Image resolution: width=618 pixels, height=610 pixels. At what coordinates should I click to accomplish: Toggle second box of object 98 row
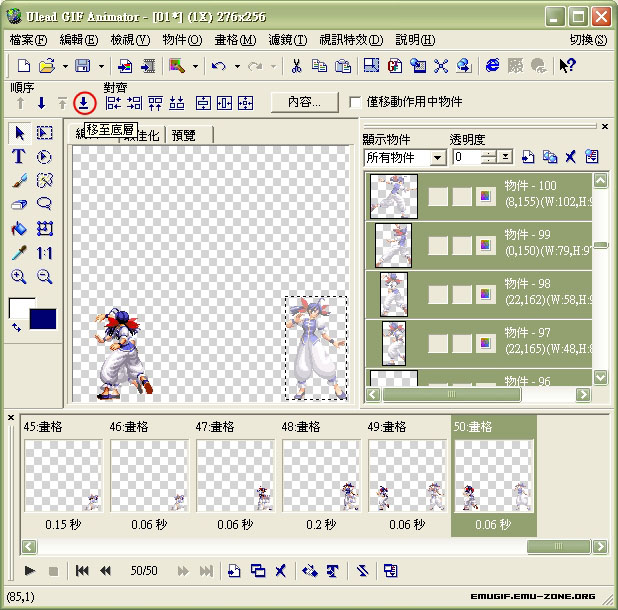pyautogui.click(x=462, y=294)
